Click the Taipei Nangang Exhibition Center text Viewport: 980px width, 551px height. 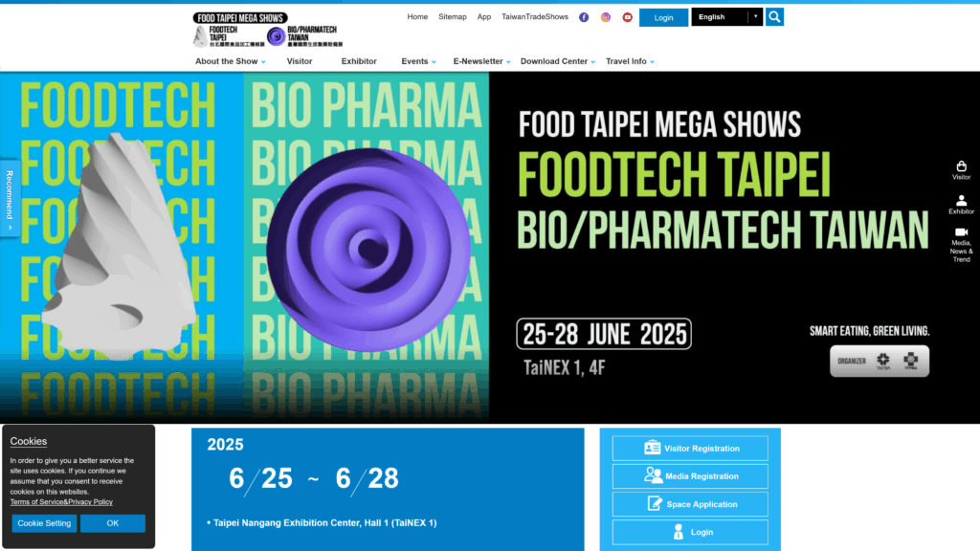click(x=325, y=523)
